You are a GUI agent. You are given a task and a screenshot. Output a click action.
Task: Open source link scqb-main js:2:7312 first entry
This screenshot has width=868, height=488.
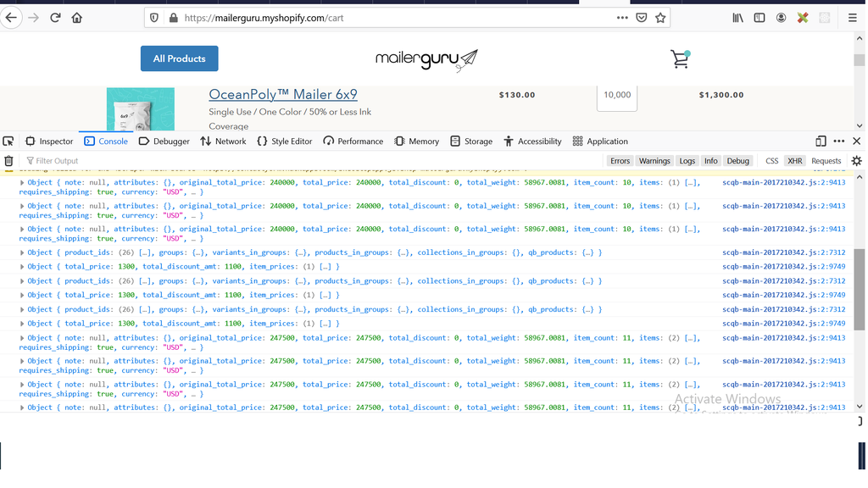coord(783,252)
